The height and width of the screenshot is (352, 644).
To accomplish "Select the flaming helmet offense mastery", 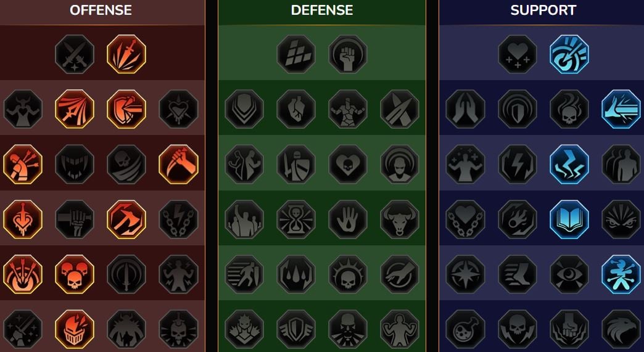I will point(75,329).
